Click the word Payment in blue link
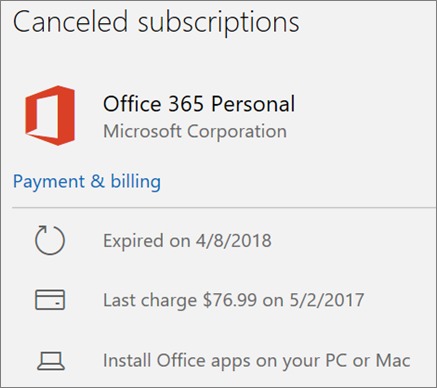The image size is (437, 388). pos(49,182)
